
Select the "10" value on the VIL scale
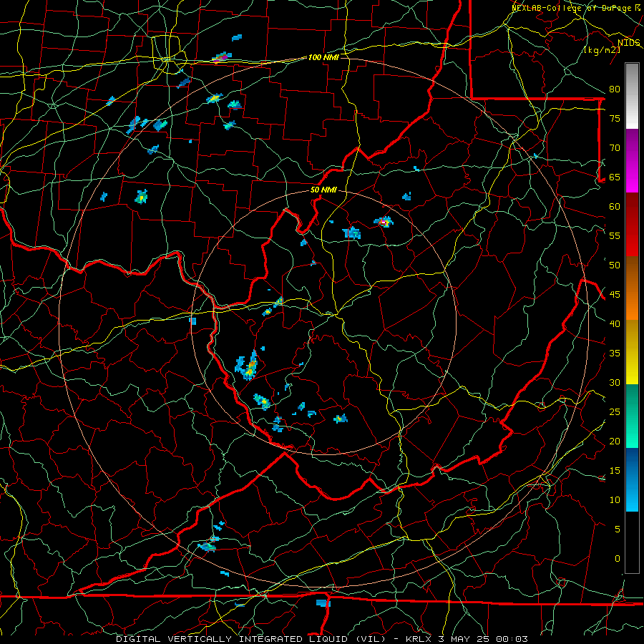tap(615, 500)
